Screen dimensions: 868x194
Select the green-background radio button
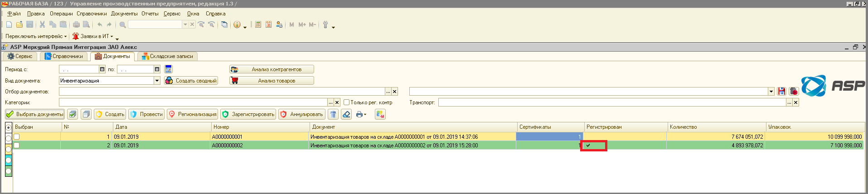point(9,171)
